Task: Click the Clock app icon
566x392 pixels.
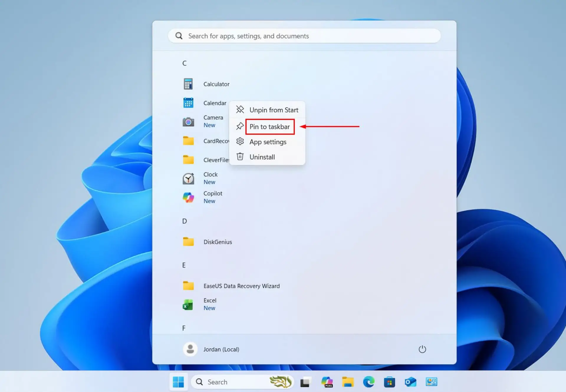Action: coord(188,178)
